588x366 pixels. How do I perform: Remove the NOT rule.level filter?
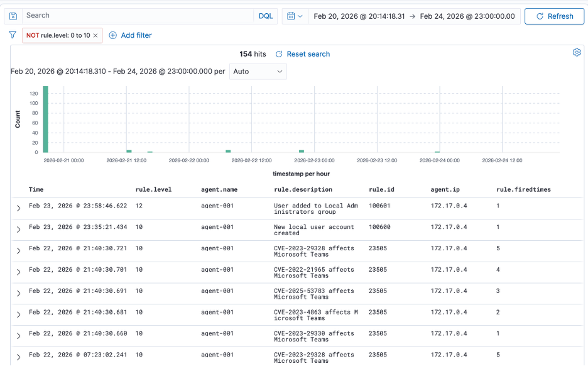tap(95, 36)
